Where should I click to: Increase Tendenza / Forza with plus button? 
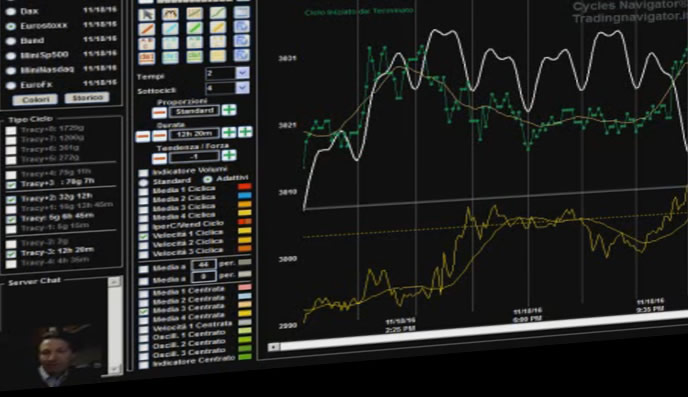[229, 155]
